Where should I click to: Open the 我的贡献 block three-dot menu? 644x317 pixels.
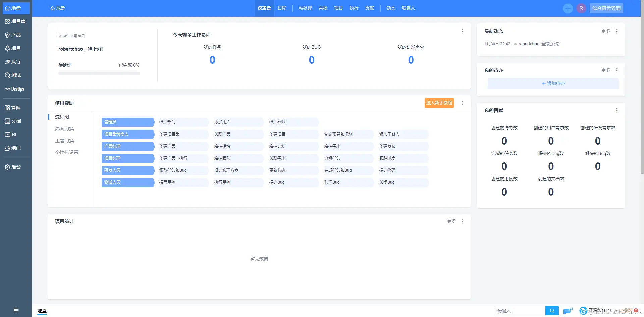coord(617,110)
